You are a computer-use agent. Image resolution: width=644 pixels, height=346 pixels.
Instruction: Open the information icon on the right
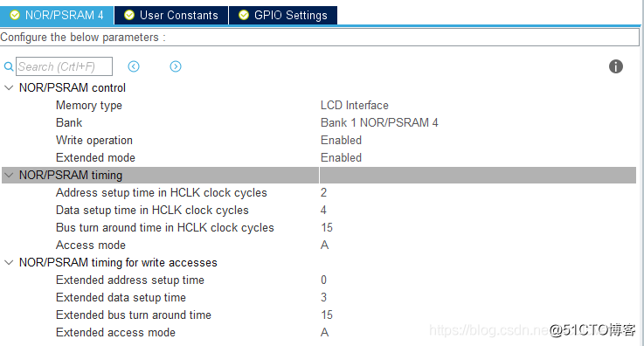[x=616, y=66]
